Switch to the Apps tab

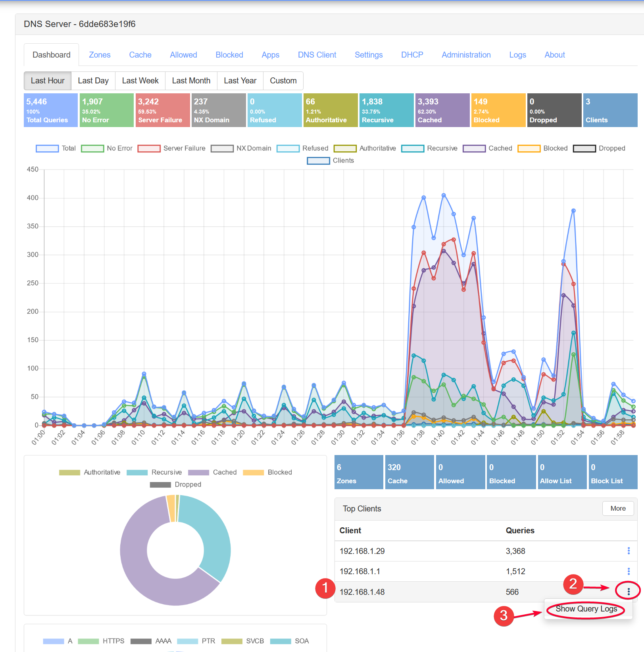pos(270,55)
